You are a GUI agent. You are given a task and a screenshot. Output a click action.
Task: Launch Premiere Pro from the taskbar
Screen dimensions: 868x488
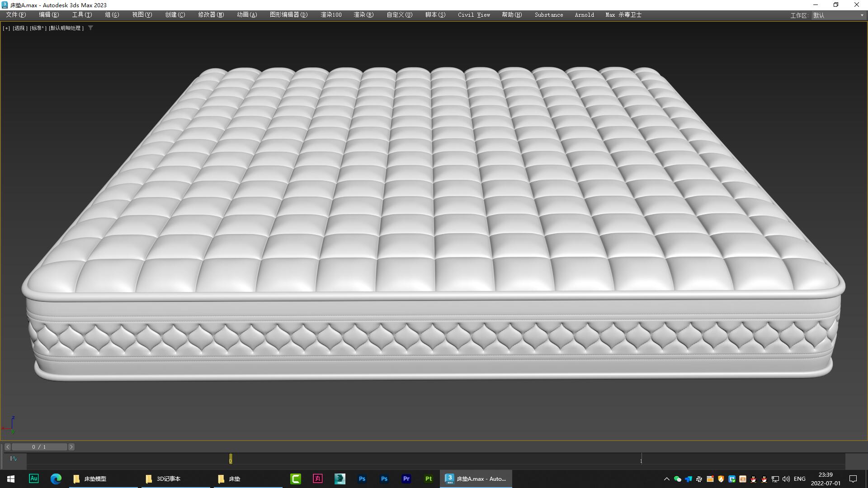tap(406, 479)
